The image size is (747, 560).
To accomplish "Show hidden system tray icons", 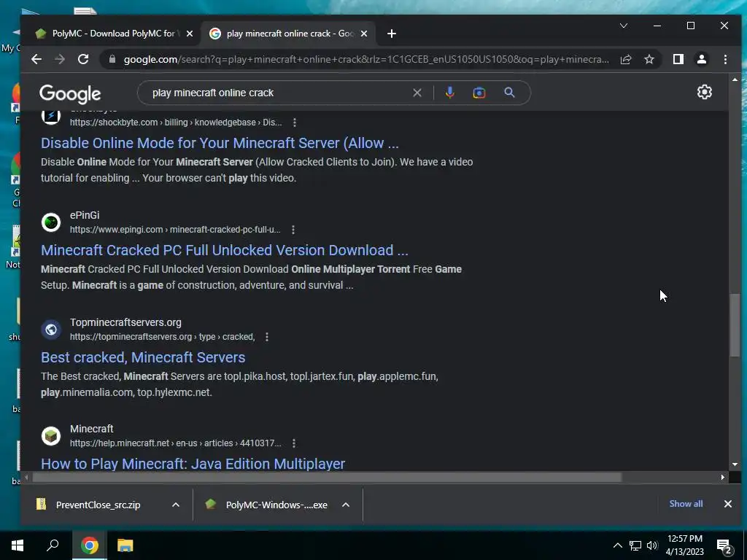I will pyautogui.click(x=617, y=545).
